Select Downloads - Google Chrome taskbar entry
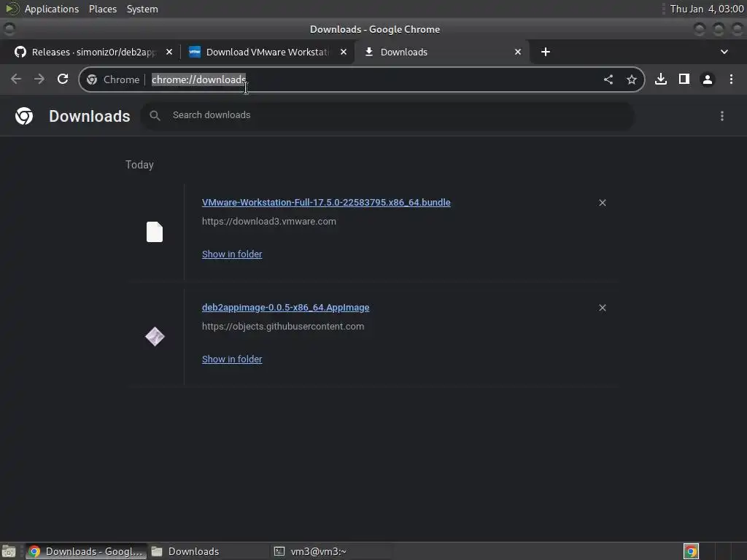Image resolution: width=747 pixels, height=560 pixels. pyautogui.click(x=86, y=551)
